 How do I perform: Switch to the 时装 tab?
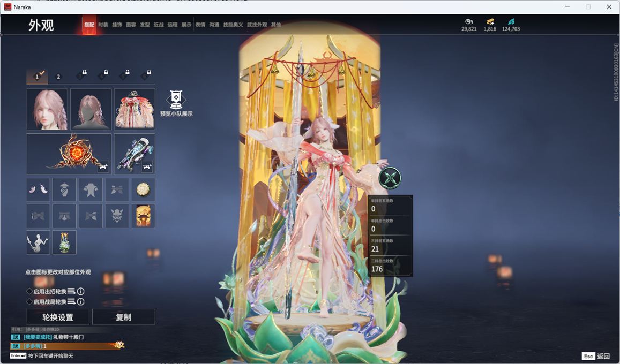(x=103, y=25)
